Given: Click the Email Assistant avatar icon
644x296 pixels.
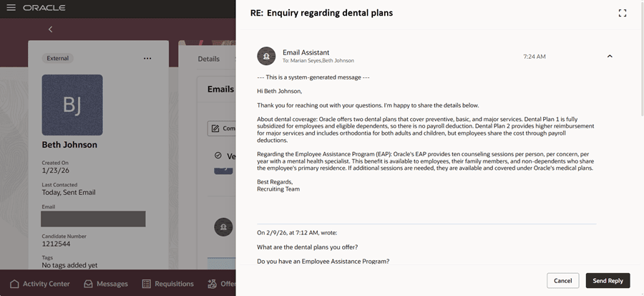Looking at the screenshot, I should pos(266,56).
